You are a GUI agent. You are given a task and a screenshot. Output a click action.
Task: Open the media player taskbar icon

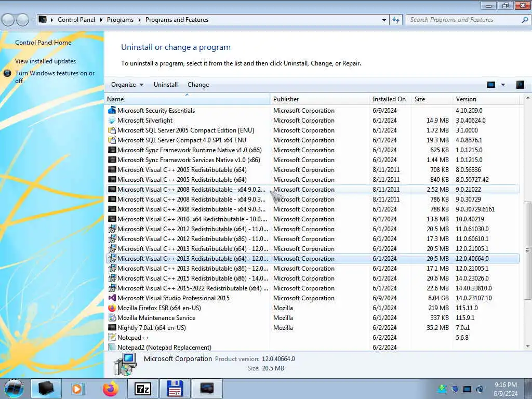pyautogui.click(x=77, y=389)
